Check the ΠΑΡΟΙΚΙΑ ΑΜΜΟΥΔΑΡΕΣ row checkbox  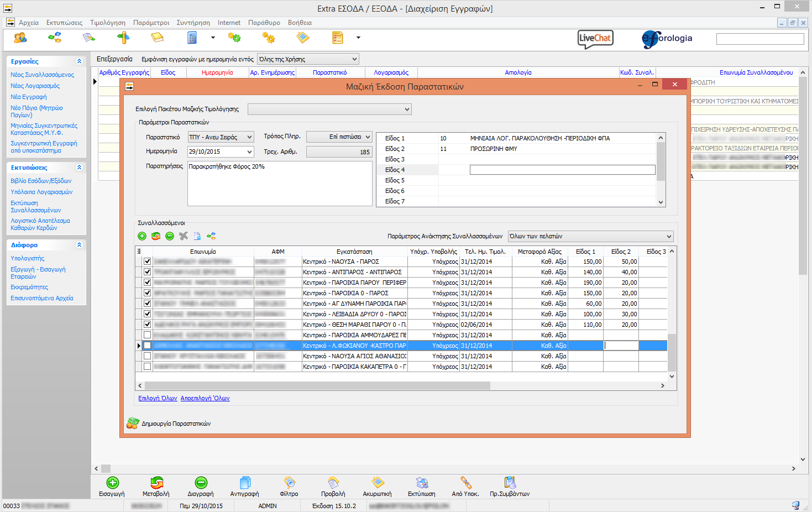click(x=147, y=335)
